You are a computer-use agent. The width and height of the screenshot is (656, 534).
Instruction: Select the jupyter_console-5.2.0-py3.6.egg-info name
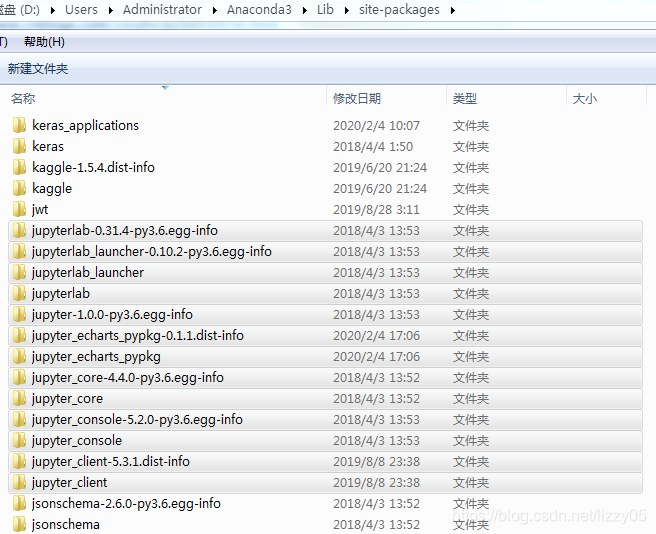tap(137, 419)
